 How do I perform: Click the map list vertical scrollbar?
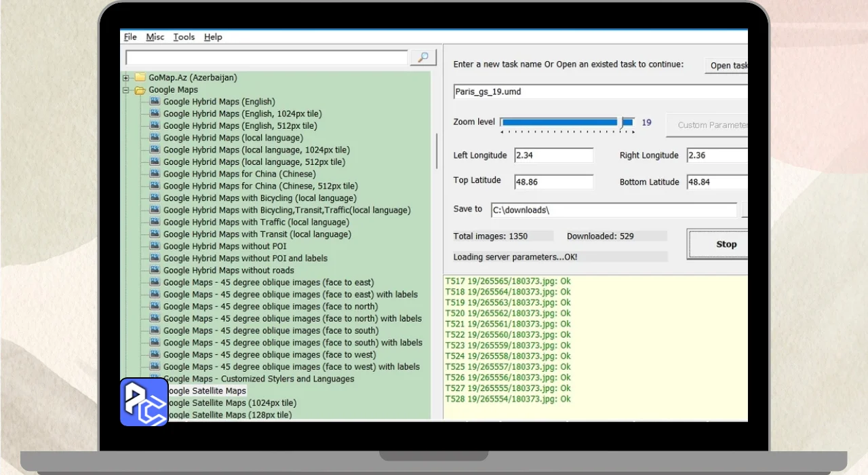tap(437, 151)
